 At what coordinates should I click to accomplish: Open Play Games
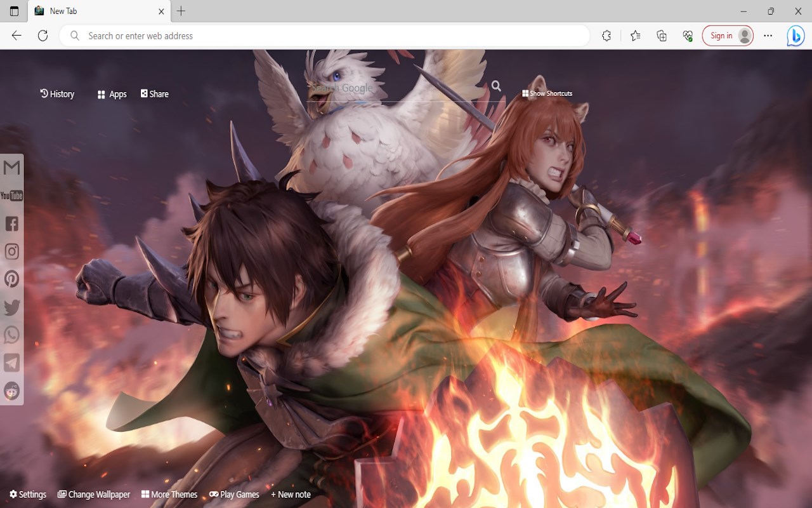235,495
